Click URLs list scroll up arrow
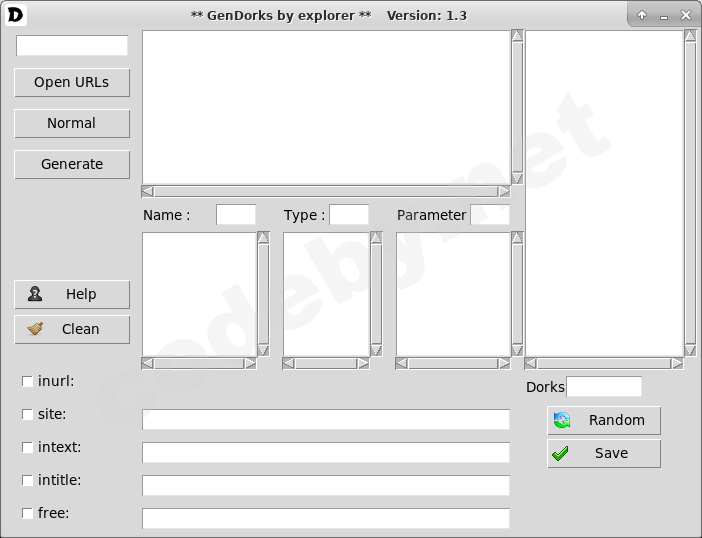This screenshot has height=538, width=702. pos(517,36)
